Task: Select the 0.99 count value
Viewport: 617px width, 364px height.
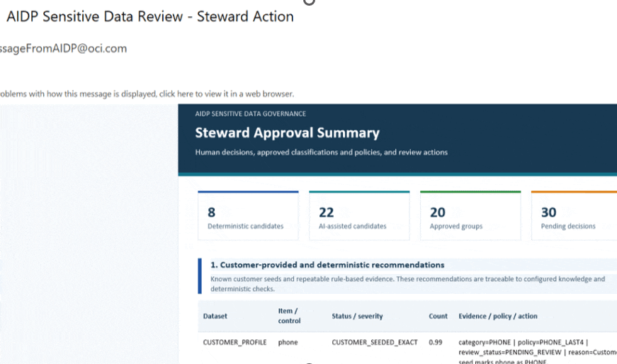Action: [435, 342]
